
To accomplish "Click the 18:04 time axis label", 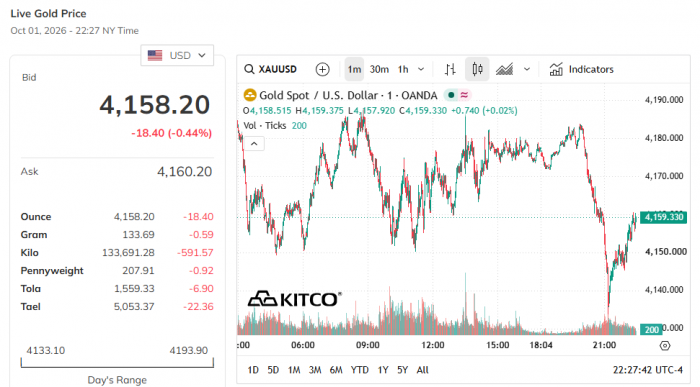I will [541, 345].
